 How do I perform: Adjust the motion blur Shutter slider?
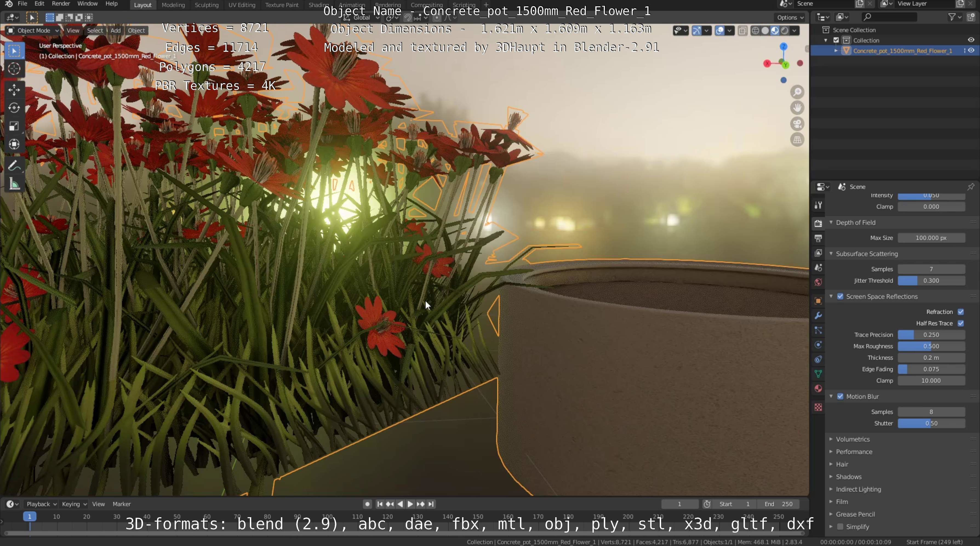(x=931, y=424)
